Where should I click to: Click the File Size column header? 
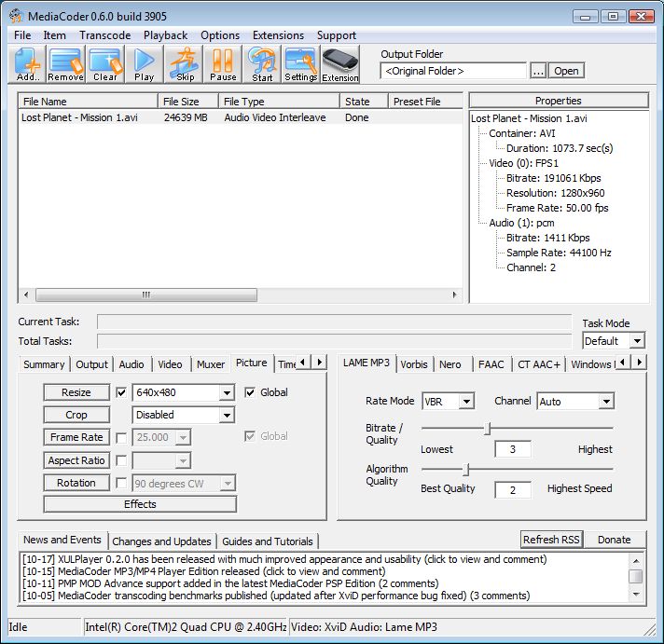[188, 102]
